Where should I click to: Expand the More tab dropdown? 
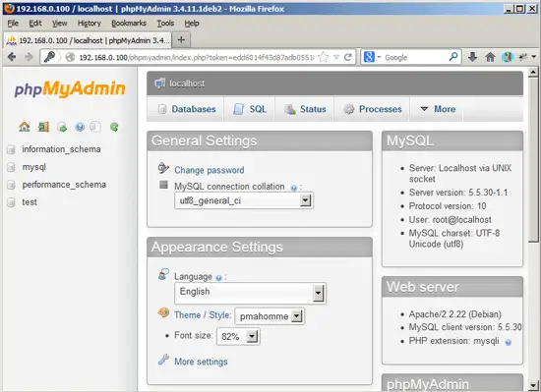pos(438,109)
